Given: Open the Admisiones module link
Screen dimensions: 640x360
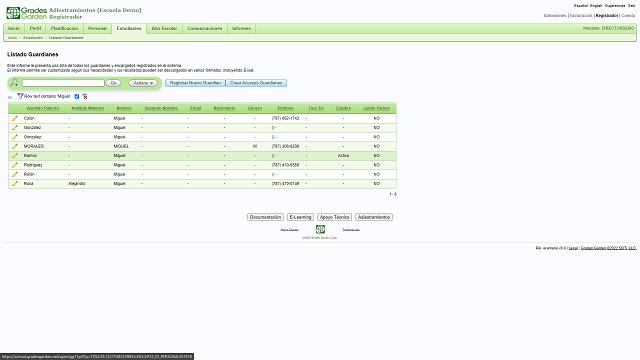Looking at the screenshot, I should (x=555, y=16).
